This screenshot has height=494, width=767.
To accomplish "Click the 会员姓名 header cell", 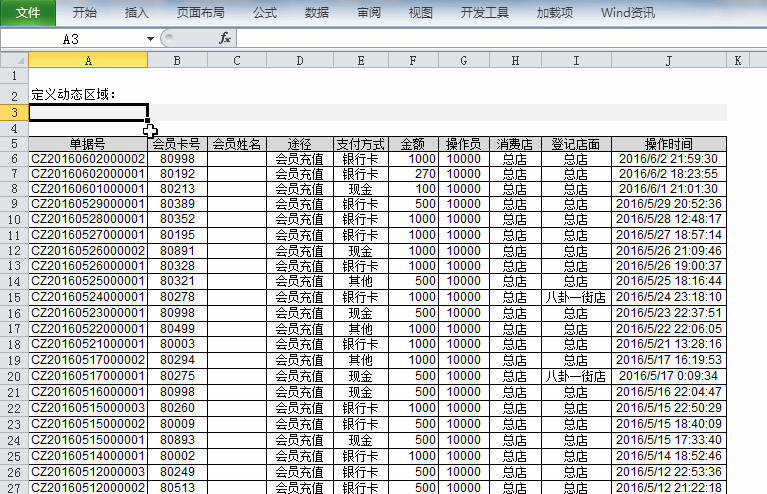I will pyautogui.click(x=237, y=144).
